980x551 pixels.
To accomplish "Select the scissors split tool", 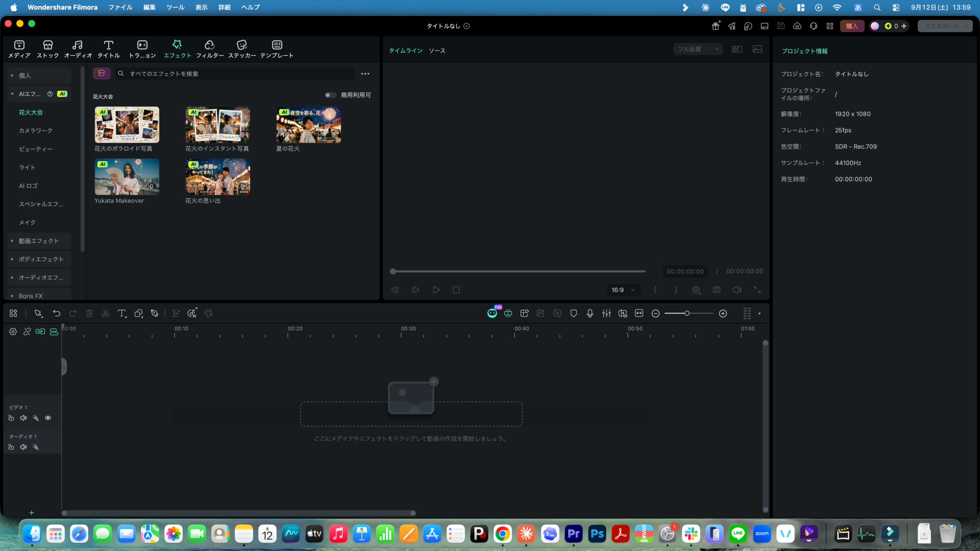I will [105, 313].
